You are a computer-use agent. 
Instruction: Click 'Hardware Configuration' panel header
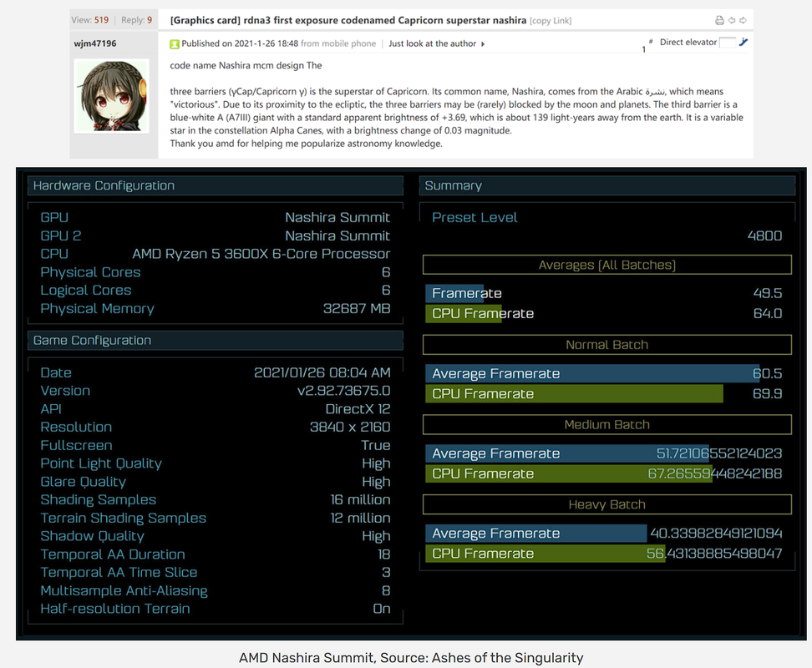216,185
